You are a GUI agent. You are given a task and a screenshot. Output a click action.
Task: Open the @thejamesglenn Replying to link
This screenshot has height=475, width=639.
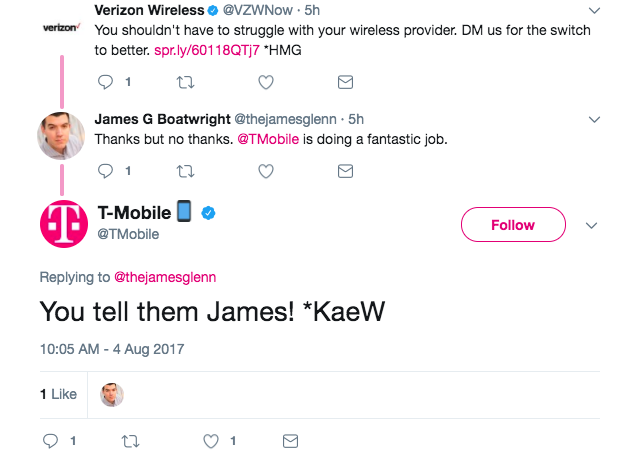[x=165, y=277]
